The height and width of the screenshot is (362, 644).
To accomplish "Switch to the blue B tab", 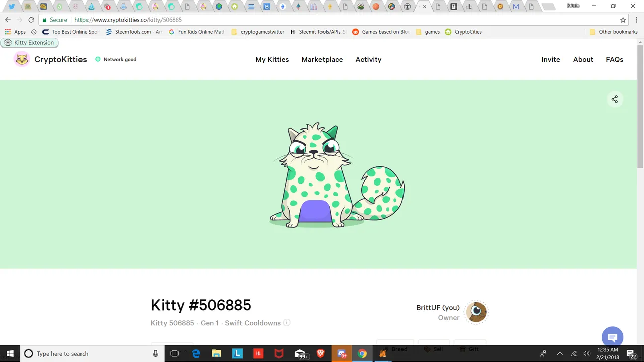I will click(x=267, y=7).
